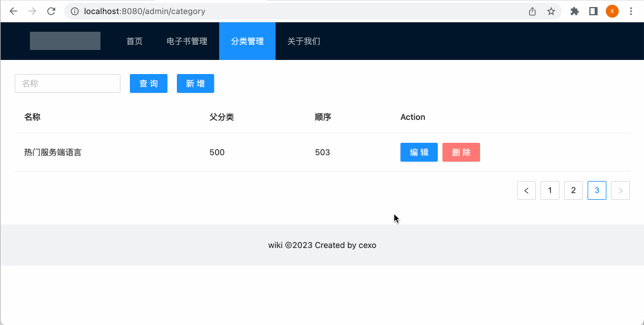Bookmark this page with star icon
The image size is (644, 325).
click(x=551, y=12)
